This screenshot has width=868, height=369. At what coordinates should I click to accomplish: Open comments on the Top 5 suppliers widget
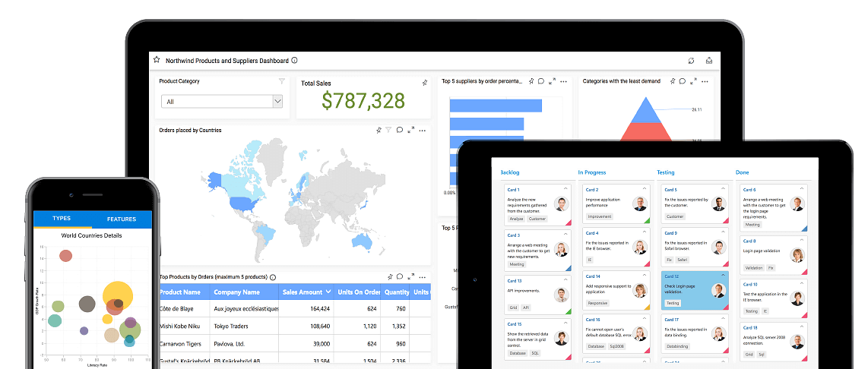[x=541, y=81]
